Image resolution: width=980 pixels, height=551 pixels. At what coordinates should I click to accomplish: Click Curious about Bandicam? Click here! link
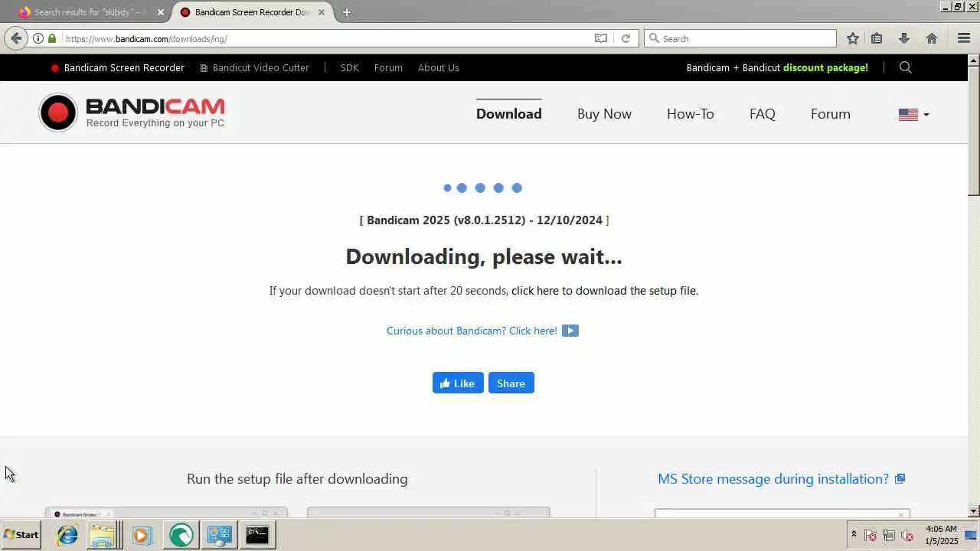(x=472, y=331)
